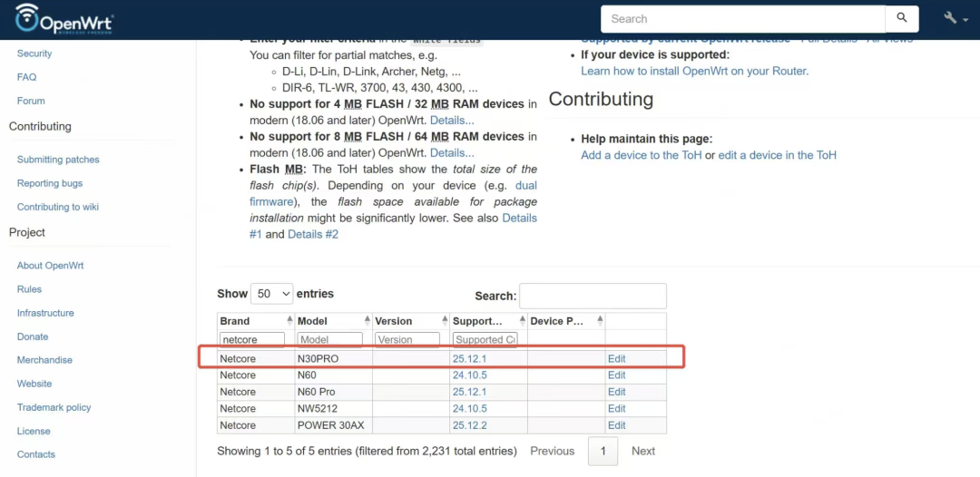This screenshot has height=477, width=980.
Task: Sort table by Model column
Action: pos(333,321)
